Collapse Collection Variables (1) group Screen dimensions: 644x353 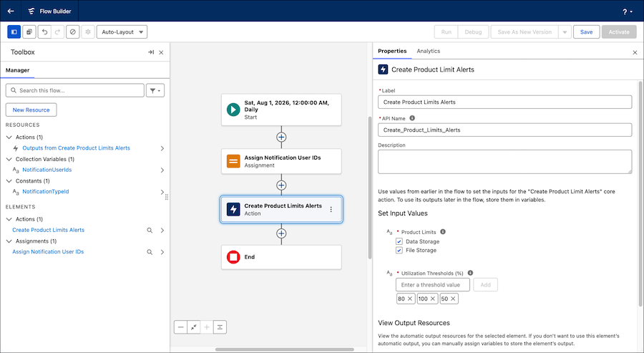(x=9, y=159)
